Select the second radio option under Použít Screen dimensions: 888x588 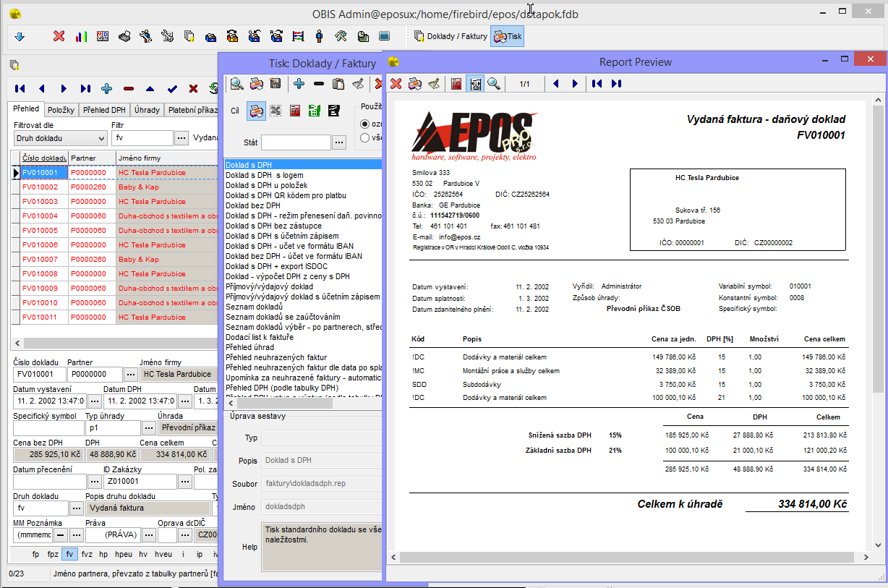coord(365,137)
